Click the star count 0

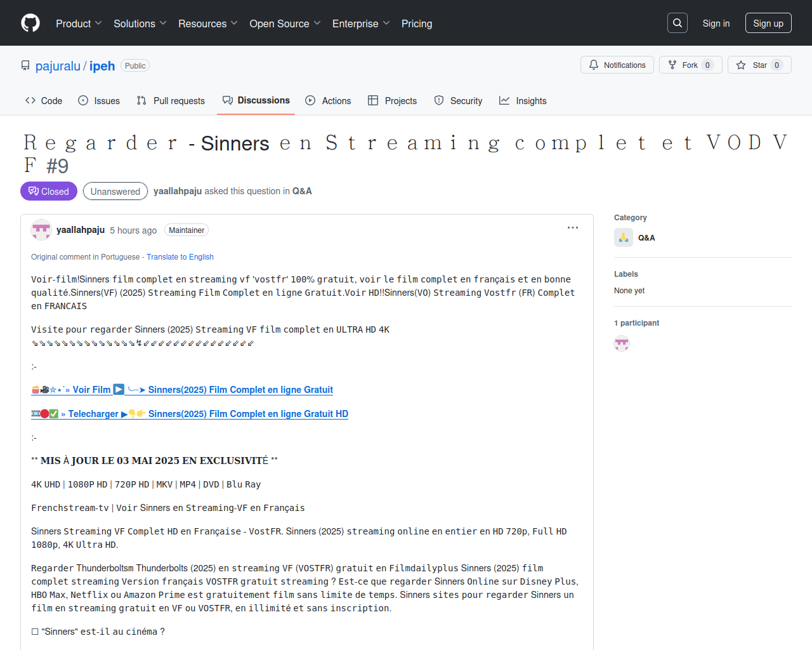click(x=776, y=65)
